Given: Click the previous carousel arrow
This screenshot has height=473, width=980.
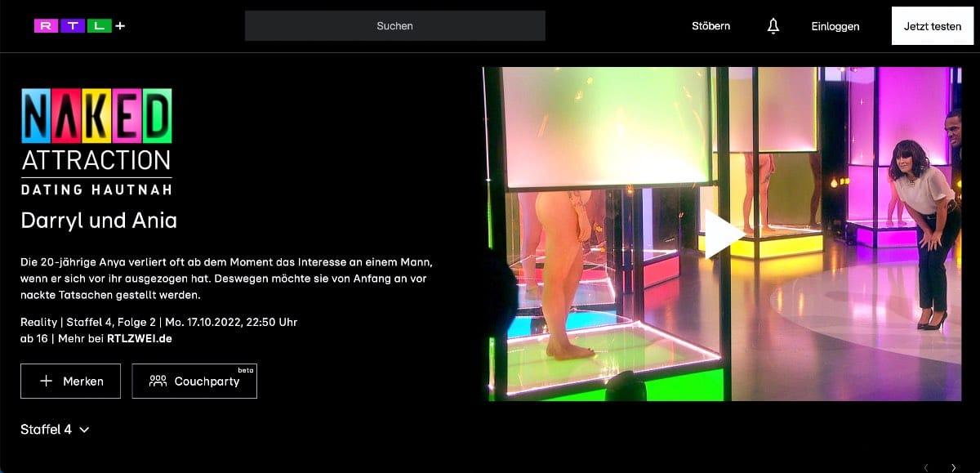Looking at the screenshot, I should pyautogui.click(x=925, y=467).
